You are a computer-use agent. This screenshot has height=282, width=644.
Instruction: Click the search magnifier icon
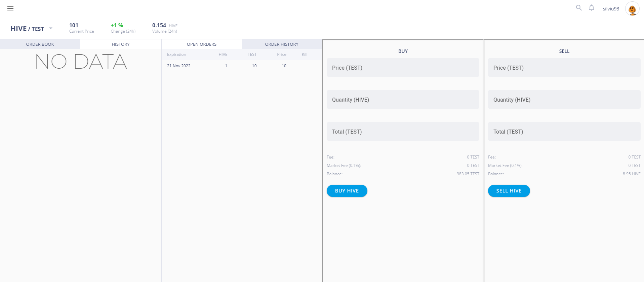[x=579, y=8]
